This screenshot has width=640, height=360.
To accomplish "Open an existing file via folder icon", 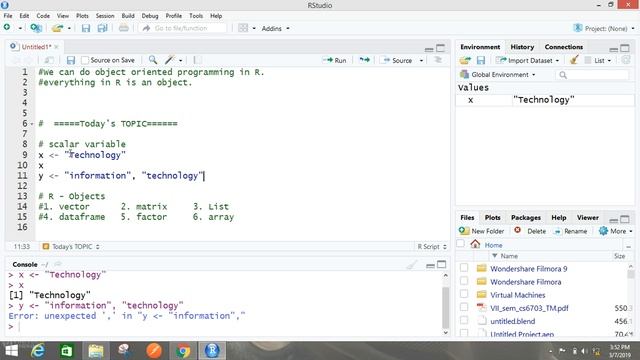I will pyautogui.click(x=58, y=28).
